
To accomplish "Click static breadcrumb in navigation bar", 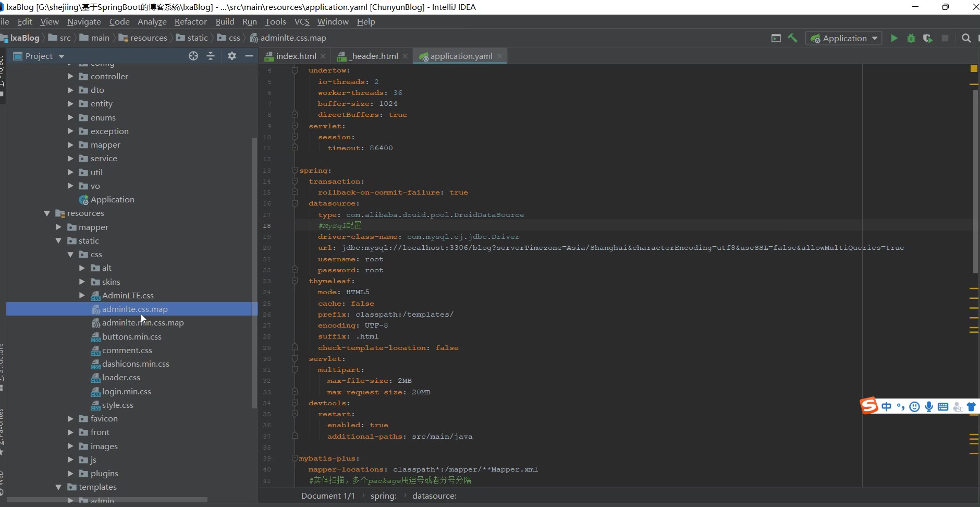I will (x=192, y=38).
